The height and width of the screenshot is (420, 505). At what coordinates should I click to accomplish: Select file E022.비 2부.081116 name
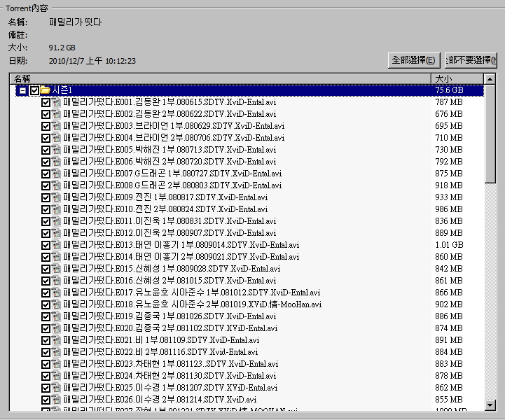click(x=160, y=352)
